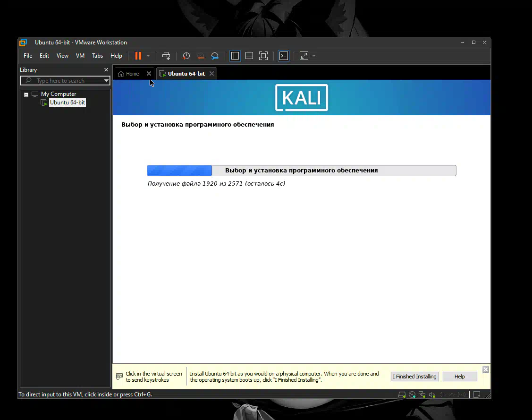Open the stretch guest dropdown arrow
The image size is (532, 420).
pos(314,56)
